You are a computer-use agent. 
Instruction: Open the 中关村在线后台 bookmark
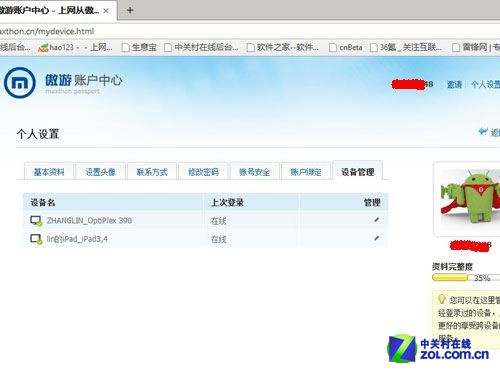point(201,48)
